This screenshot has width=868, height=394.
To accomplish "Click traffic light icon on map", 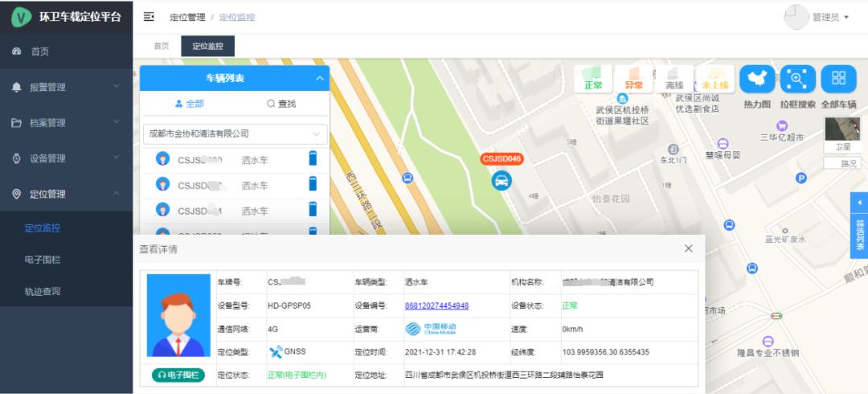I will click(776, 316).
